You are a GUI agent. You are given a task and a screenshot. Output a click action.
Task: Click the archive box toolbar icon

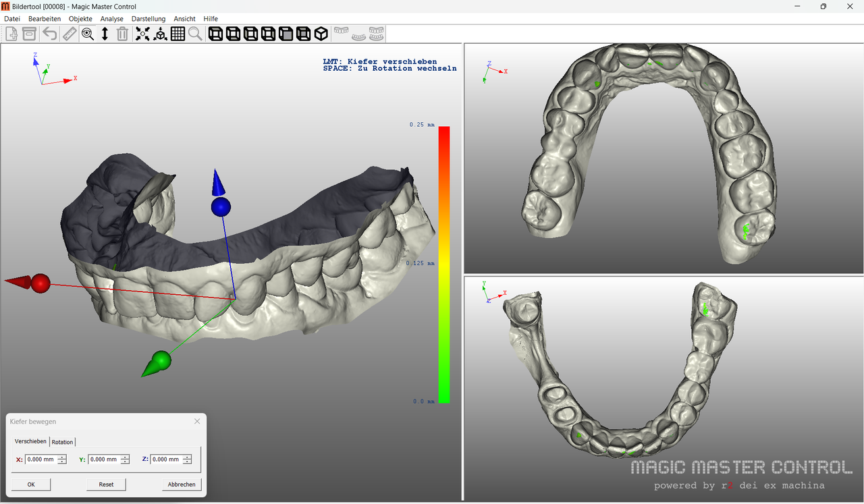pos(29,34)
